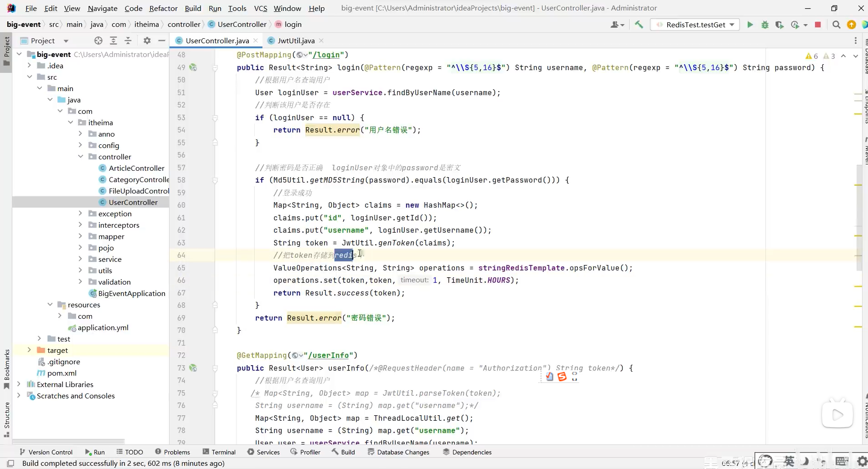This screenshot has height=469, width=868.
Task: Locate open file with Project panel crosshair icon
Action: 98,41
